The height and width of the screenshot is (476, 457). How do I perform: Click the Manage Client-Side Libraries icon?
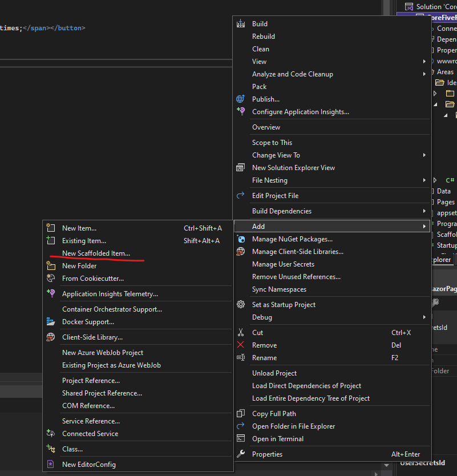coord(241,252)
